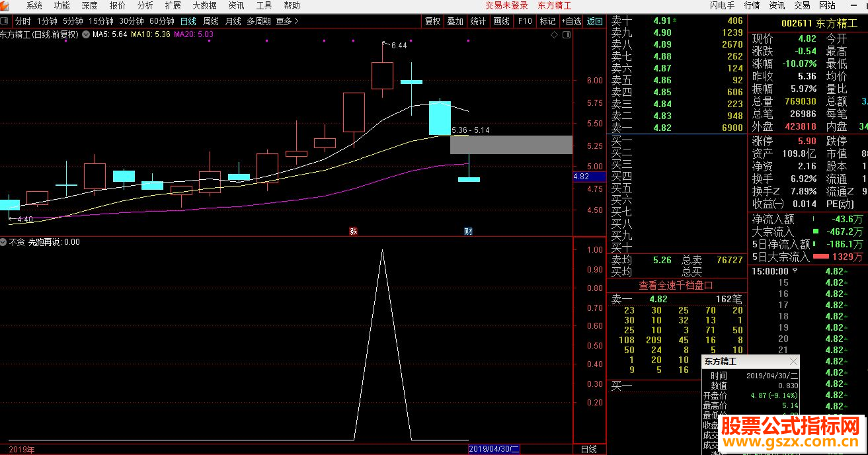Open the 工具 menu
Image resolution: width=868 pixels, height=455 pixels.
click(264, 5)
